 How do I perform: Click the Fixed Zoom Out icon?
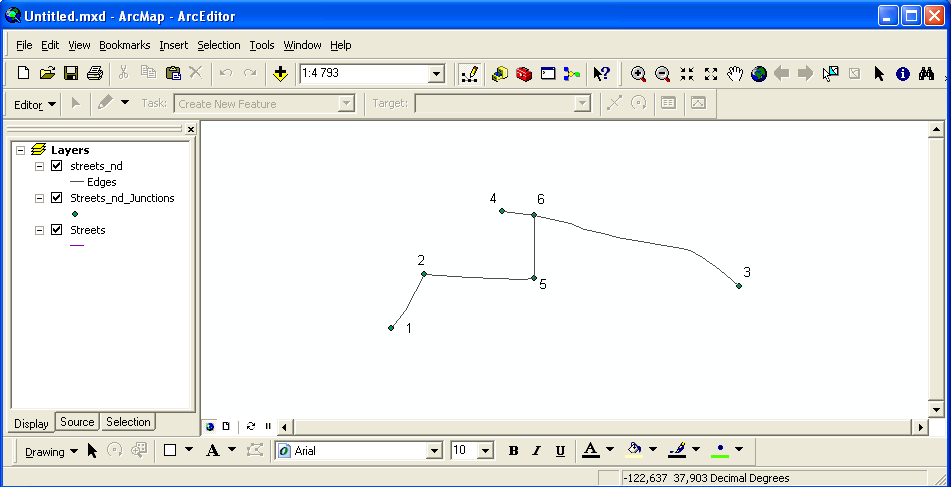(711, 74)
